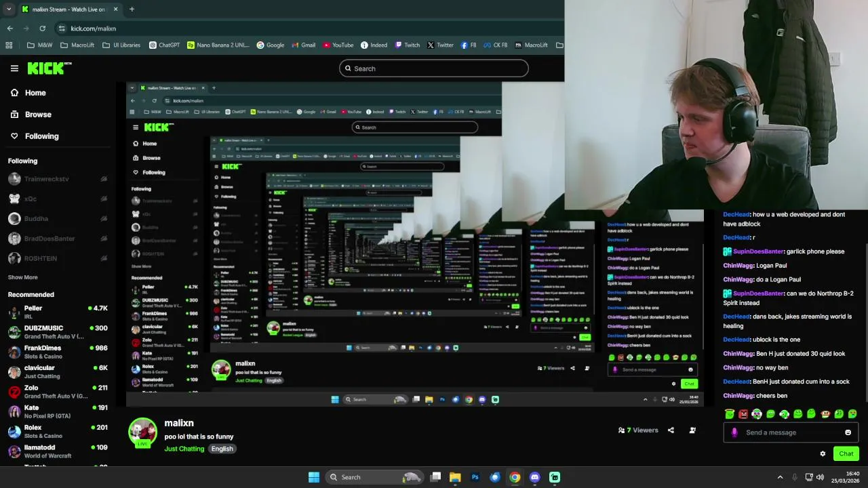Click the Just Chatting category link
The image size is (868, 488).
184,449
